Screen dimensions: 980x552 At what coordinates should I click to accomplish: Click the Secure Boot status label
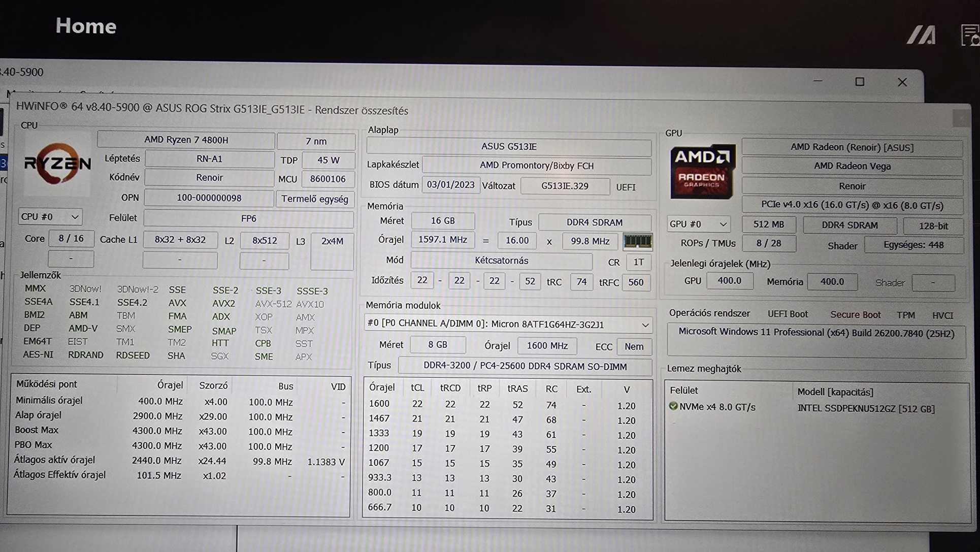[855, 315]
